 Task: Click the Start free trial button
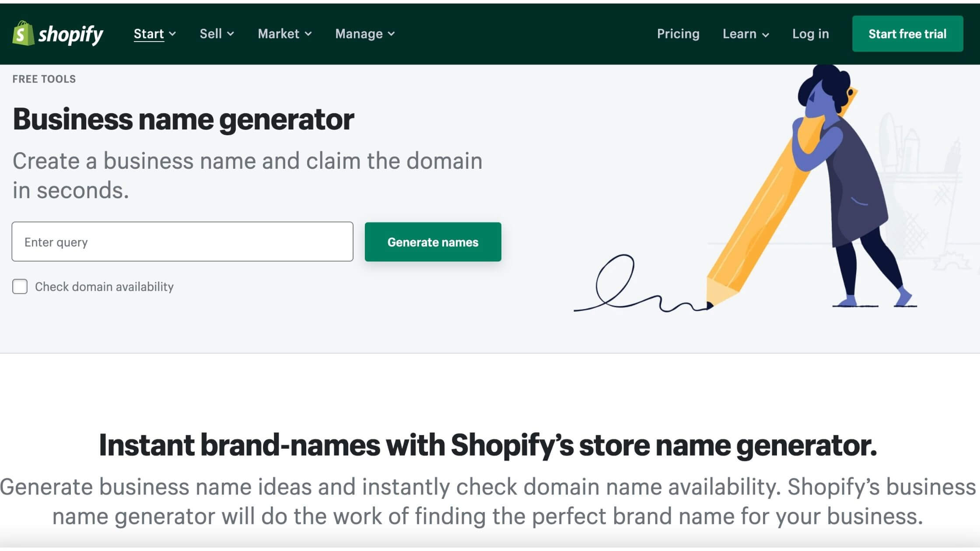(908, 34)
